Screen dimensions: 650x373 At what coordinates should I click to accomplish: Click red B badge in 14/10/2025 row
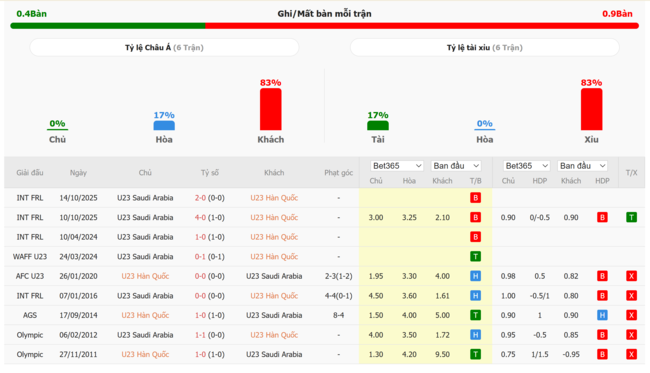click(x=475, y=198)
